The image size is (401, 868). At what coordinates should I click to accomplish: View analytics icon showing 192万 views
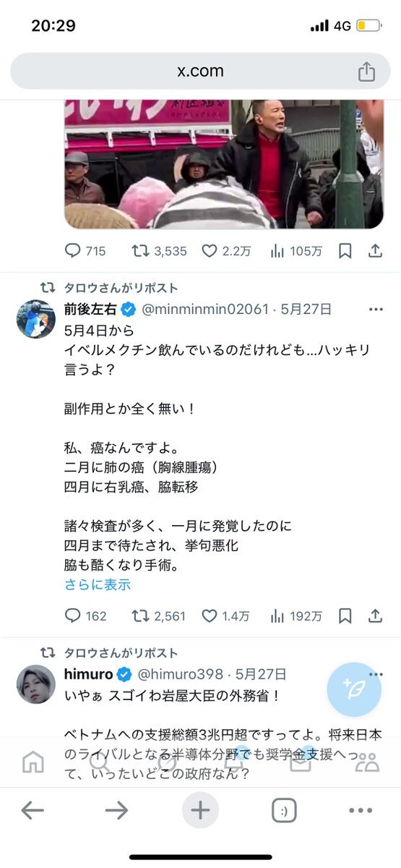tap(277, 616)
